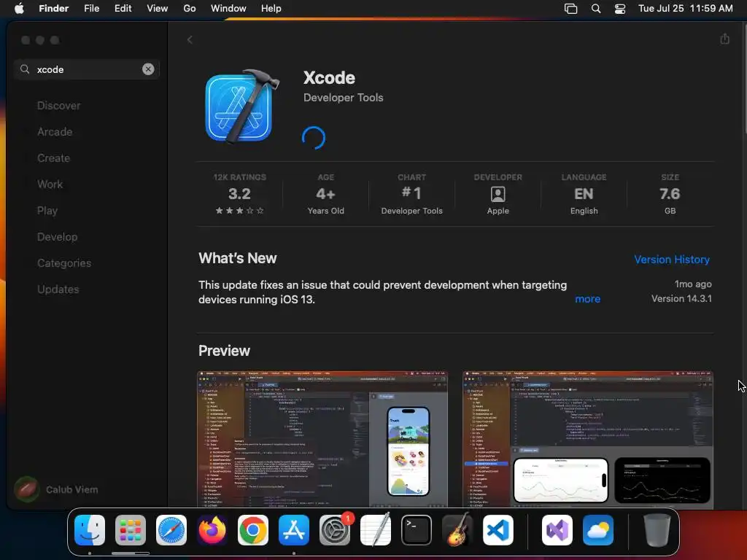This screenshot has width=747, height=560.
Task: Open Launchpad from the dock
Action: tap(131, 530)
